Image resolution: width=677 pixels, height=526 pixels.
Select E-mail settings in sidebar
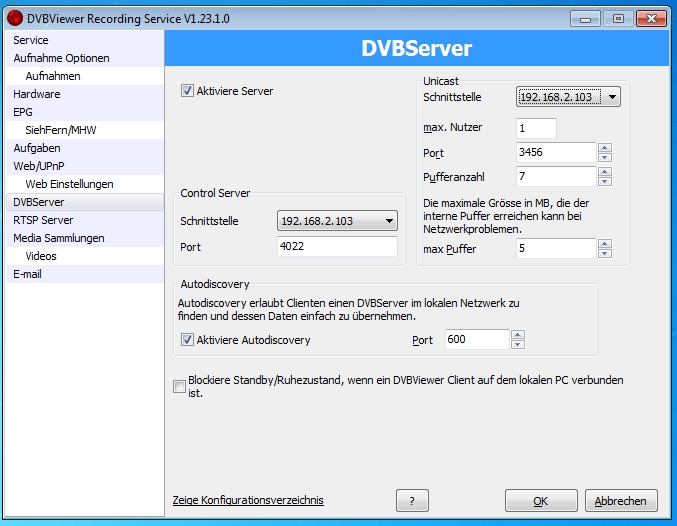tap(85, 274)
